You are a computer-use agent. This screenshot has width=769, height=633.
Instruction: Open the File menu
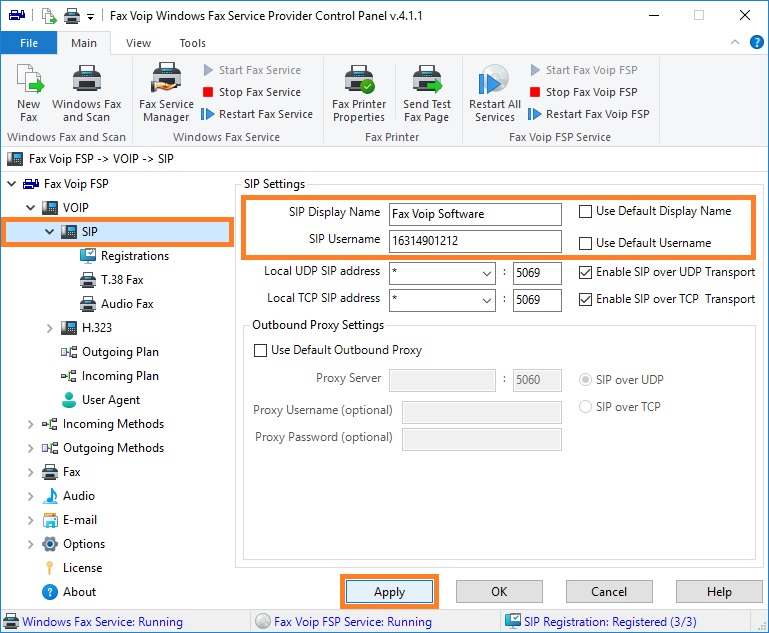29,43
